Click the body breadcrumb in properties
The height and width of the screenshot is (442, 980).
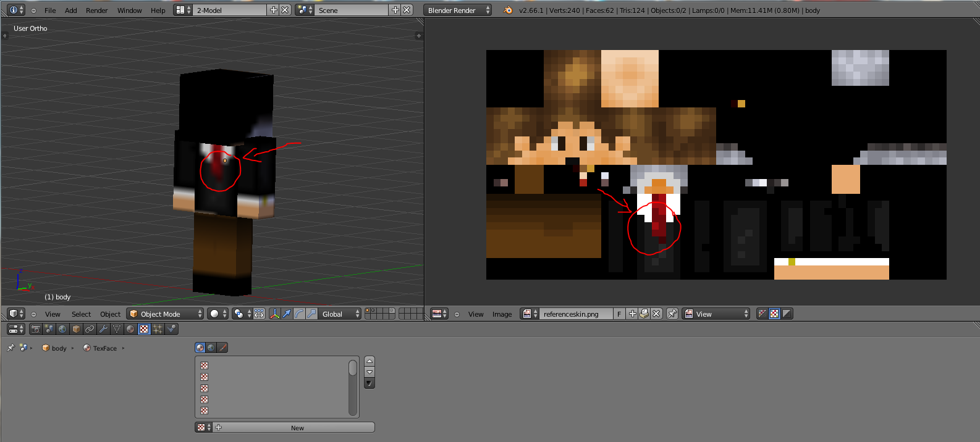(59, 348)
